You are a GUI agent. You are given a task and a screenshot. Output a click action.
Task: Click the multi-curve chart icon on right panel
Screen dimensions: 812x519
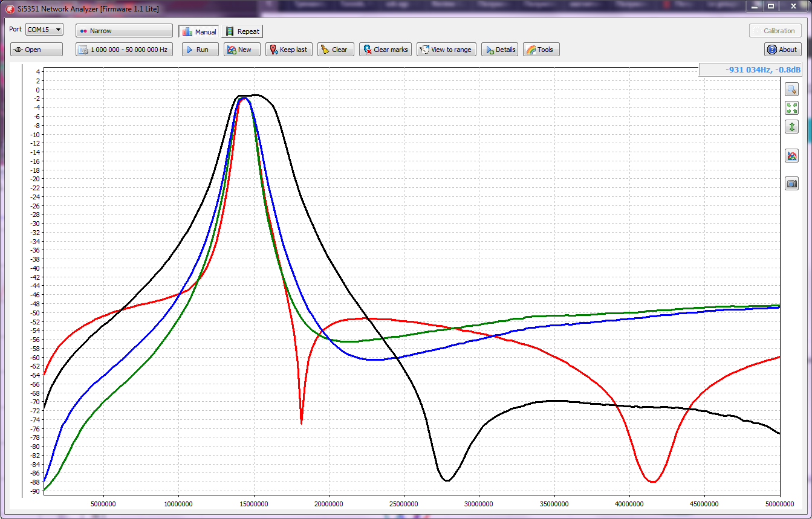click(x=791, y=156)
